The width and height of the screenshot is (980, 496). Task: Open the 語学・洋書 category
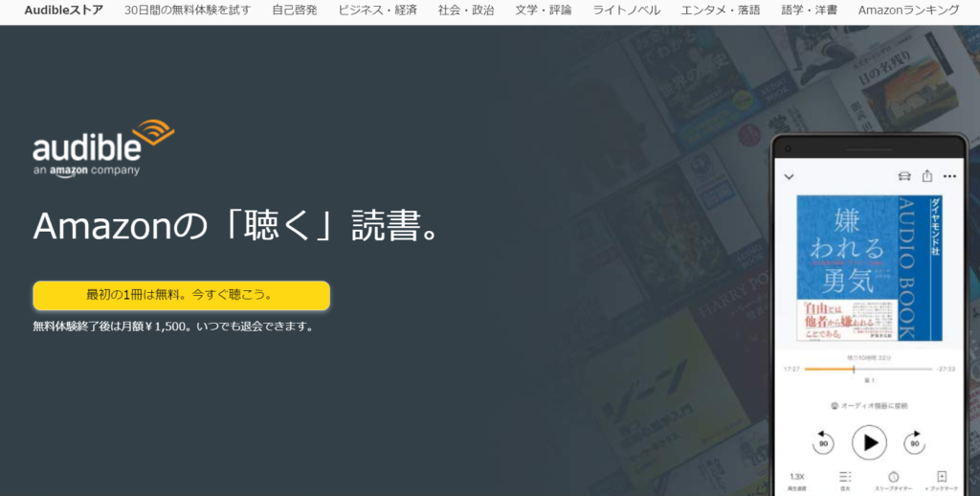coord(810,10)
